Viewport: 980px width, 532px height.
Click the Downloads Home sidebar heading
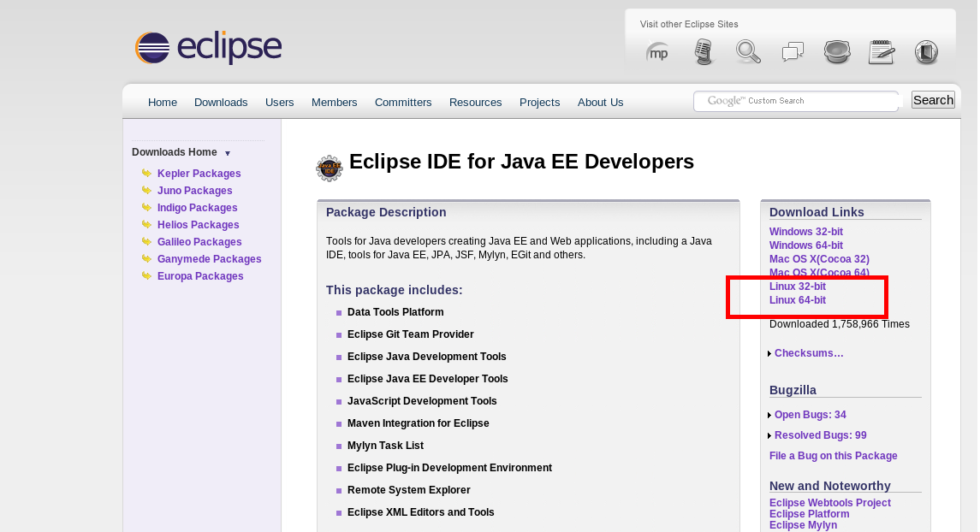(x=175, y=152)
